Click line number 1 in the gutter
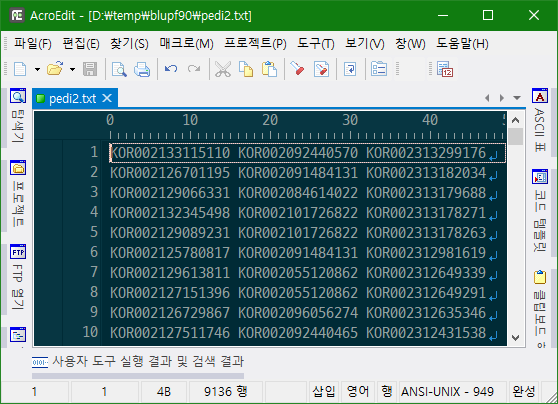 click(94, 152)
